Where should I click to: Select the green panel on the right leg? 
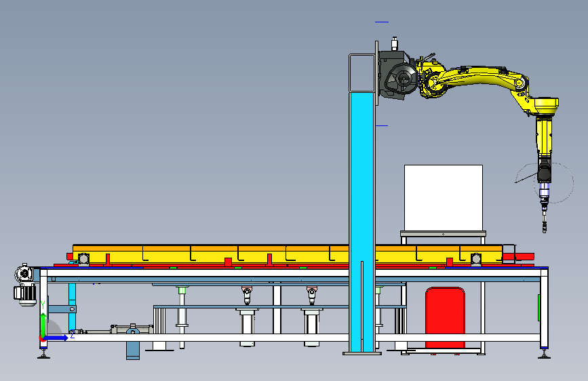click(x=539, y=308)
